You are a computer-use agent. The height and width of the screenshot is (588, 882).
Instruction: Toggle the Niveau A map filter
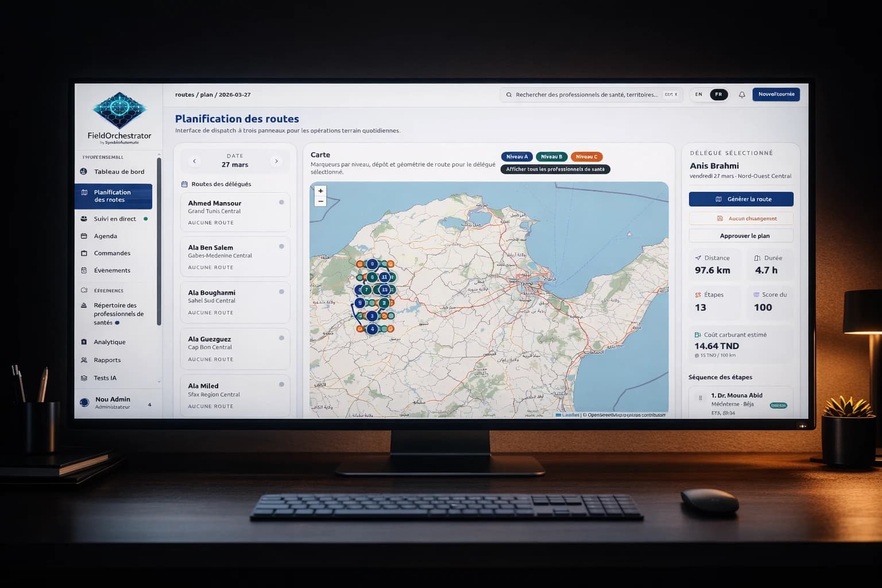point(516,156)
